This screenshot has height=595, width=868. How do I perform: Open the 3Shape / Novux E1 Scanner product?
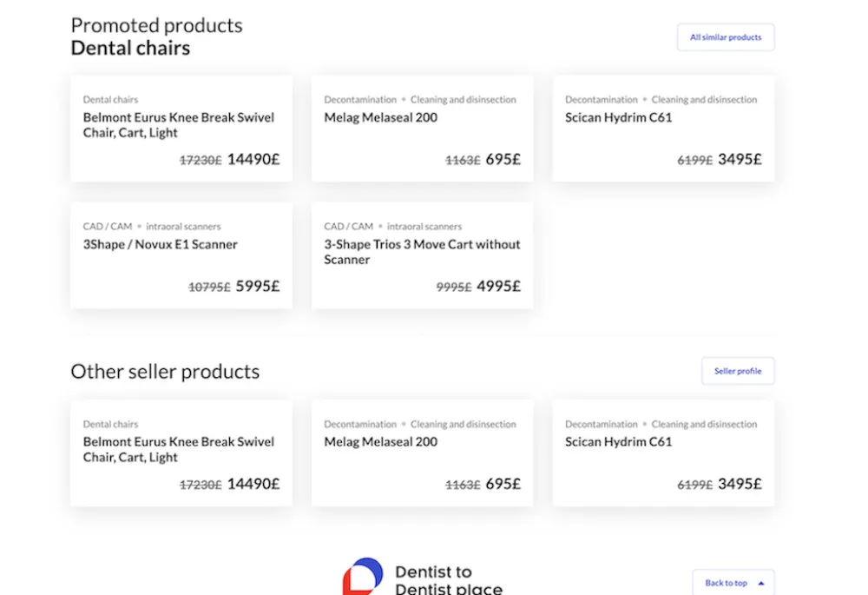pyautogui.click(x=181, y=255)
